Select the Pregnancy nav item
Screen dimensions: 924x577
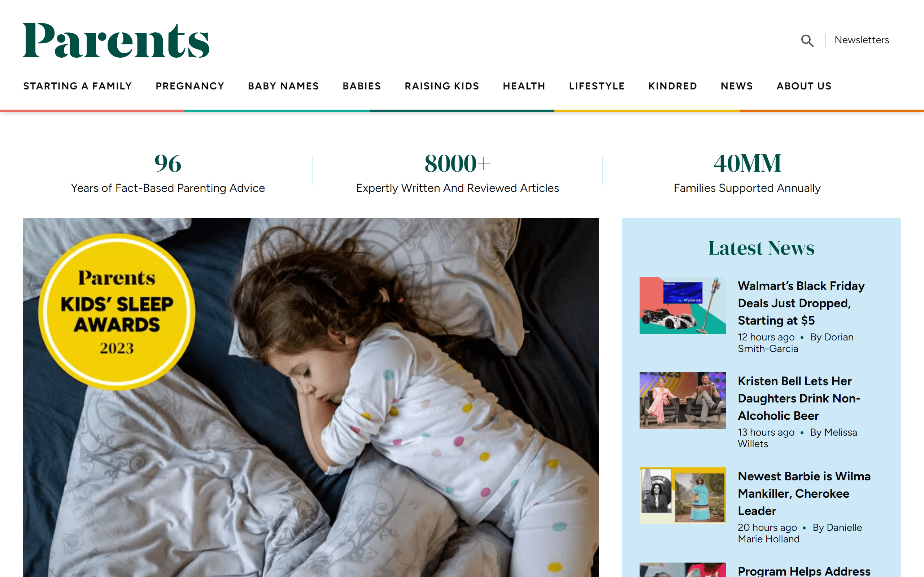(190, 86)
